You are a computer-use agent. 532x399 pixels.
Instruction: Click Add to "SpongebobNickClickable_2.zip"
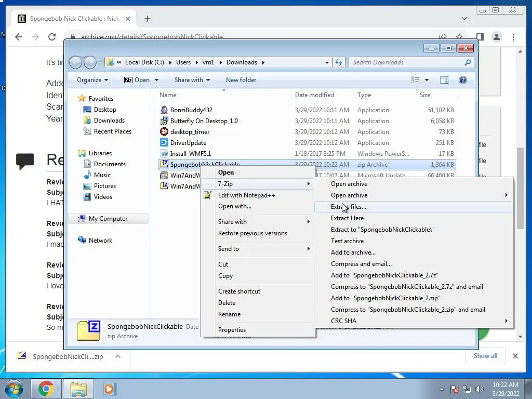point(413,298)
